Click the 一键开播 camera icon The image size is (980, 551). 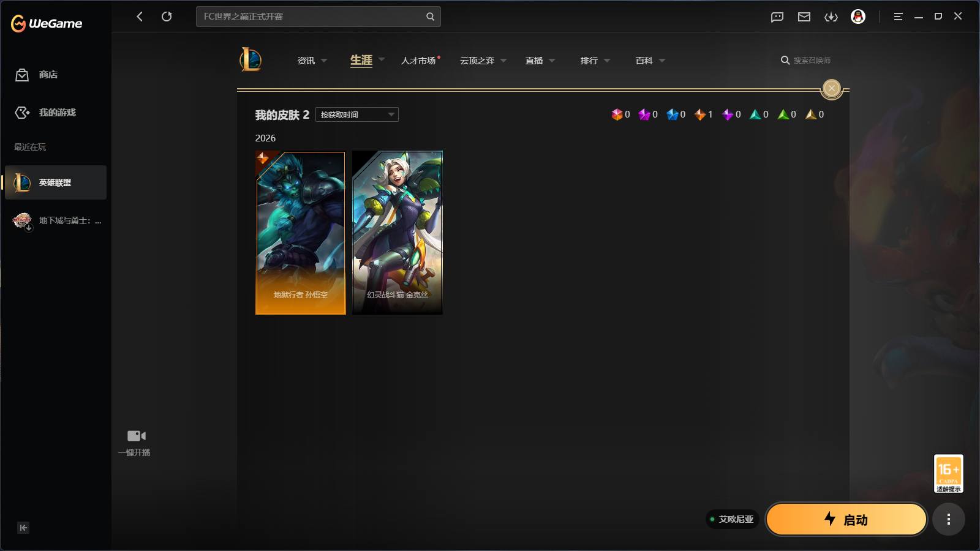(136, 436)
